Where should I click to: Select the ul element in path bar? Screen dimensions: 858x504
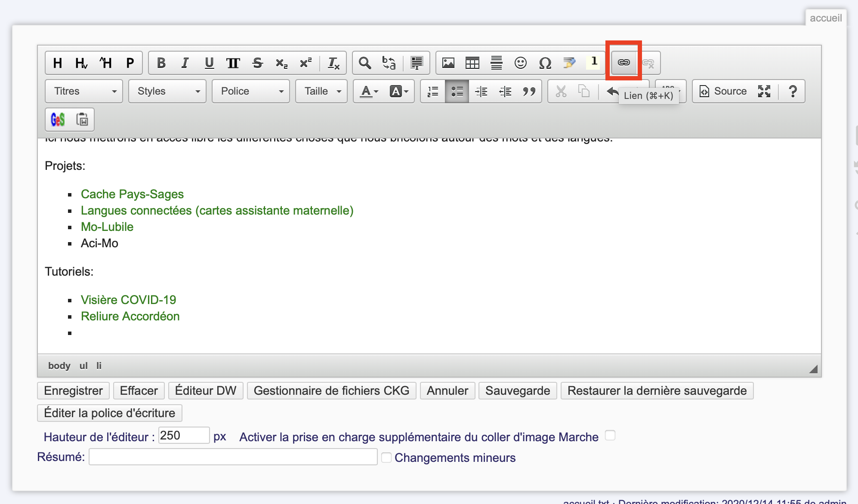(x=83, y=366)
